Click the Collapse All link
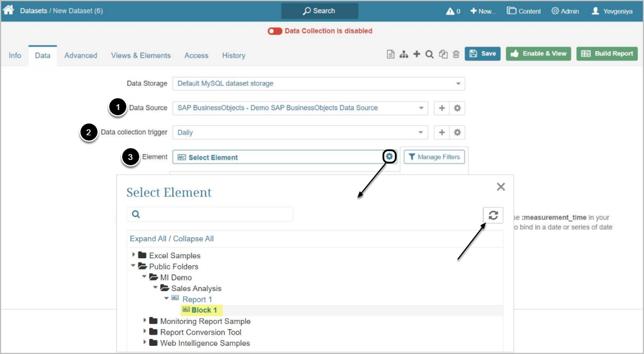The width and height of the screenshot is (644, 354). click(x=193, y=239)
